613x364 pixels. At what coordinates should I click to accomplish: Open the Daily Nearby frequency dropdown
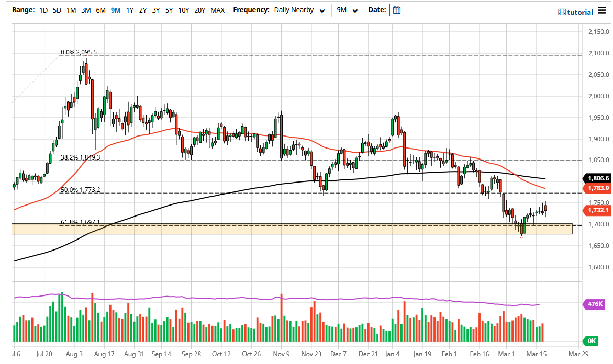coord(299,10)
